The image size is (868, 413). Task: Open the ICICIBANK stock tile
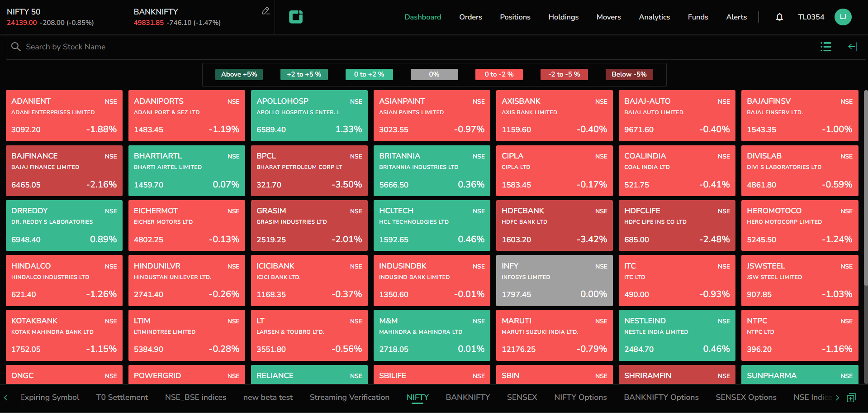(309, 280)
